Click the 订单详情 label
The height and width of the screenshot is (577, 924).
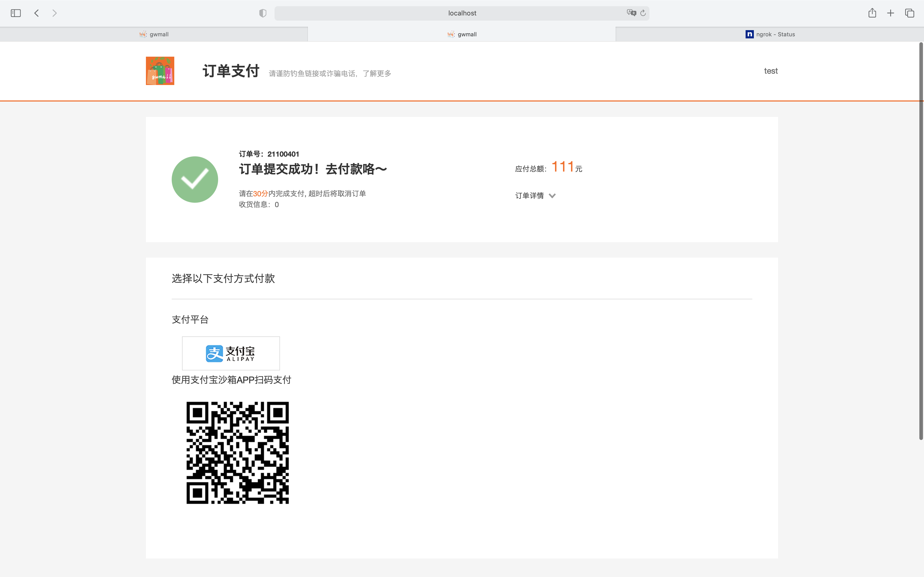[529, 196]
